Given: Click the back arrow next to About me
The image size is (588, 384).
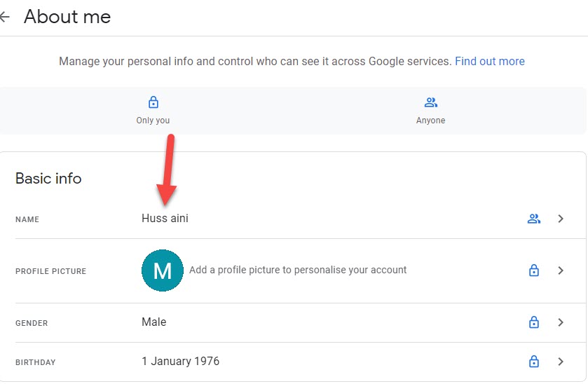Looking at the screenshot, I should click(x=5, y=17).
